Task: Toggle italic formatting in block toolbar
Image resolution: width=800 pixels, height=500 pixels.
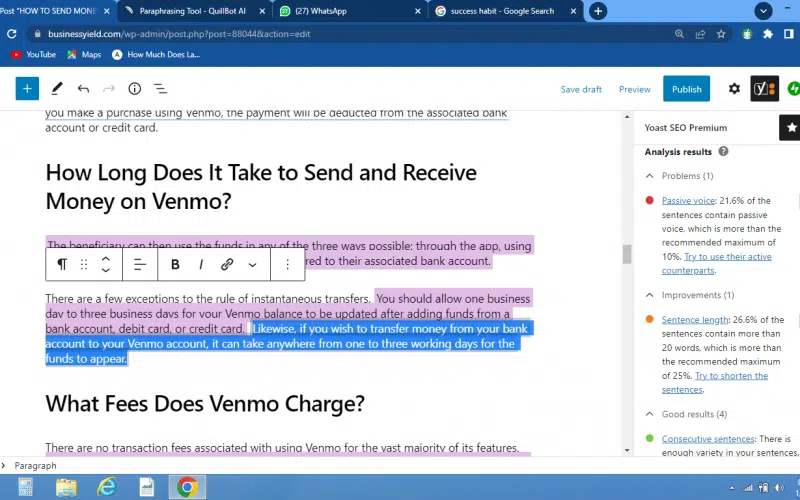Action: (x=201, y=265)
